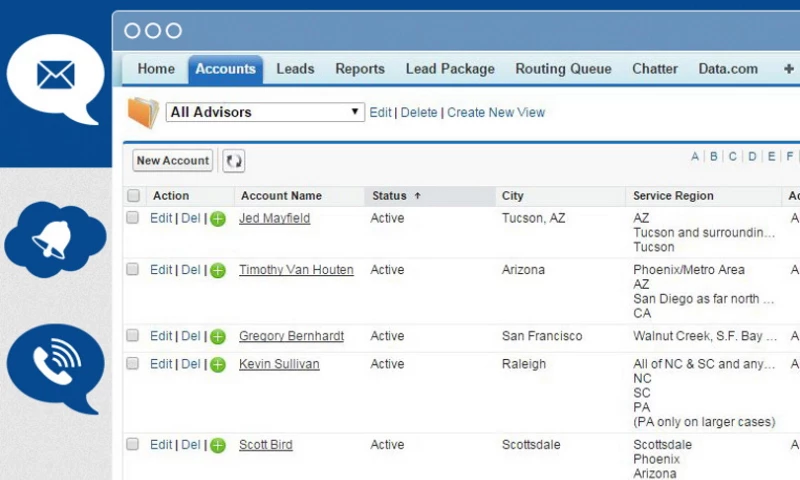Click Create New View link
This screenshot has height=480, width=800.
click(x=496, y=112)
